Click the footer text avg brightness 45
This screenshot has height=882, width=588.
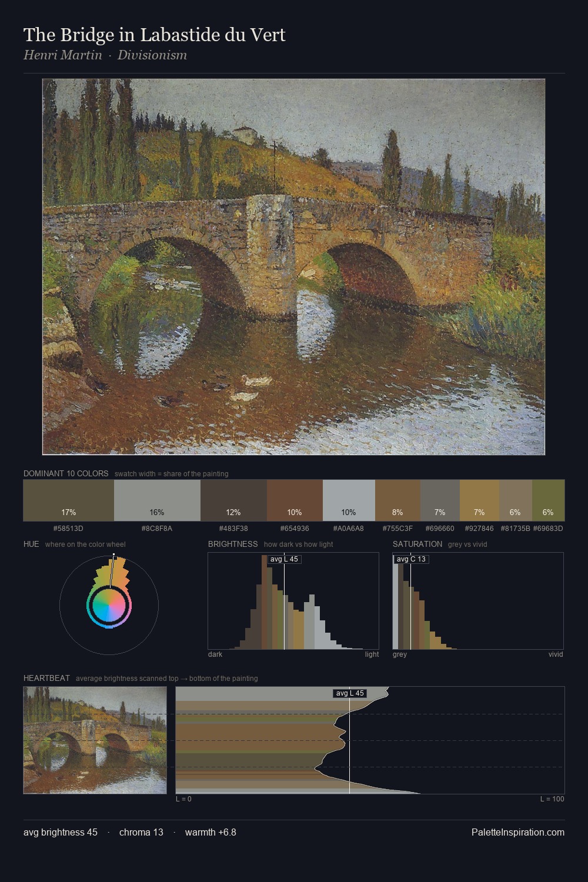[61, 832]
